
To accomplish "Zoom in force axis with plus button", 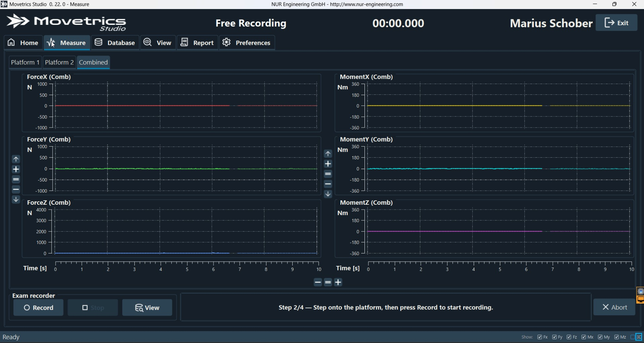I will (16, 169).
